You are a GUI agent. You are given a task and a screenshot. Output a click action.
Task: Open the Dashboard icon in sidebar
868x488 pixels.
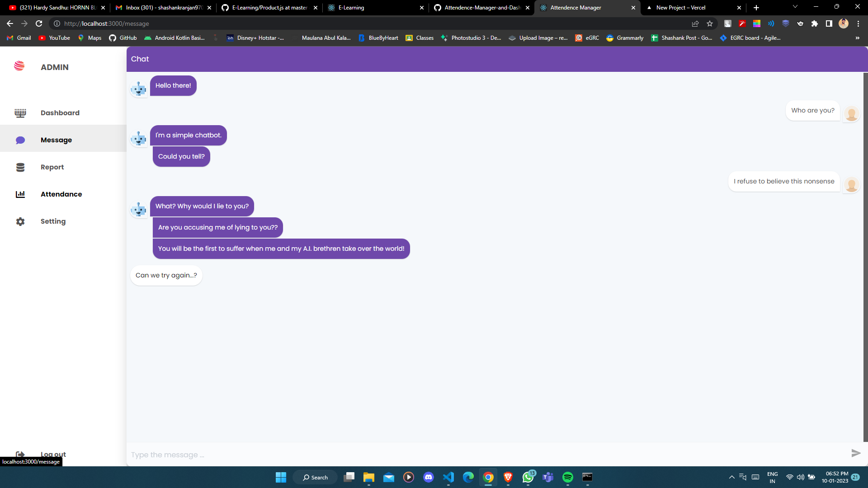point(20,113)
